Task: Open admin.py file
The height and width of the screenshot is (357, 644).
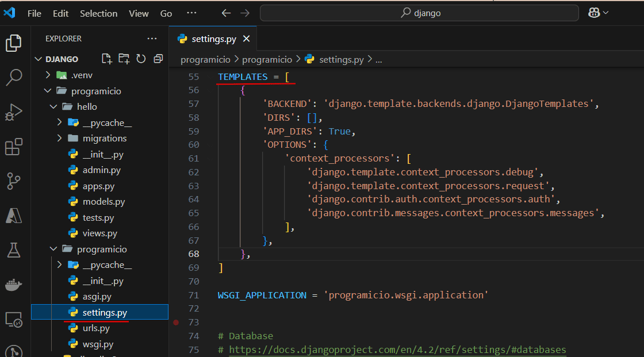Action: (101, 170)
